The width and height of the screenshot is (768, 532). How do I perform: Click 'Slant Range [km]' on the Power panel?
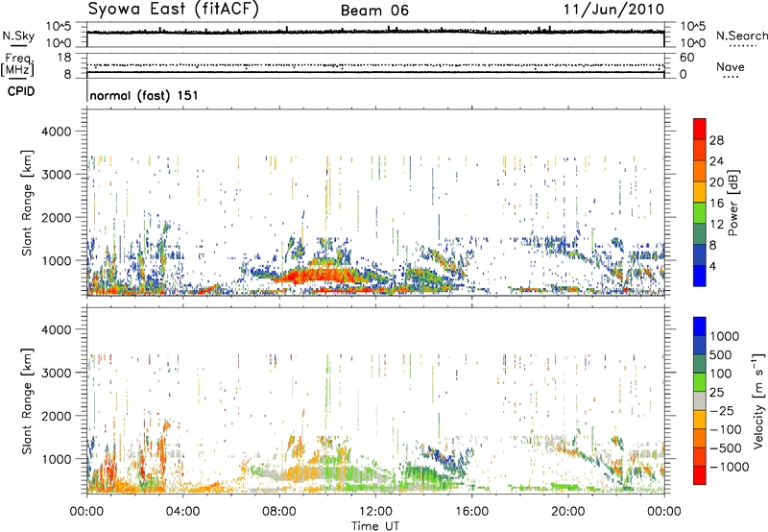click(x=27, y=203)
